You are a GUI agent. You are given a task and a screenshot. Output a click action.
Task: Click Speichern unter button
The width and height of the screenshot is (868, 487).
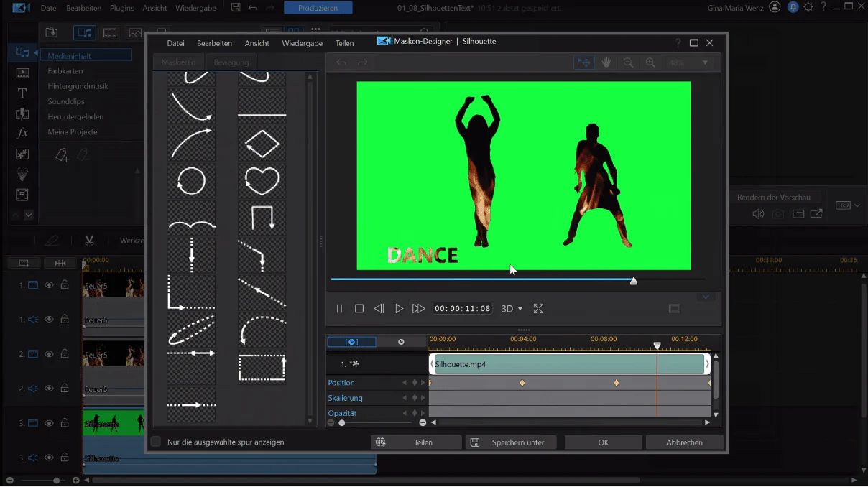511,442
